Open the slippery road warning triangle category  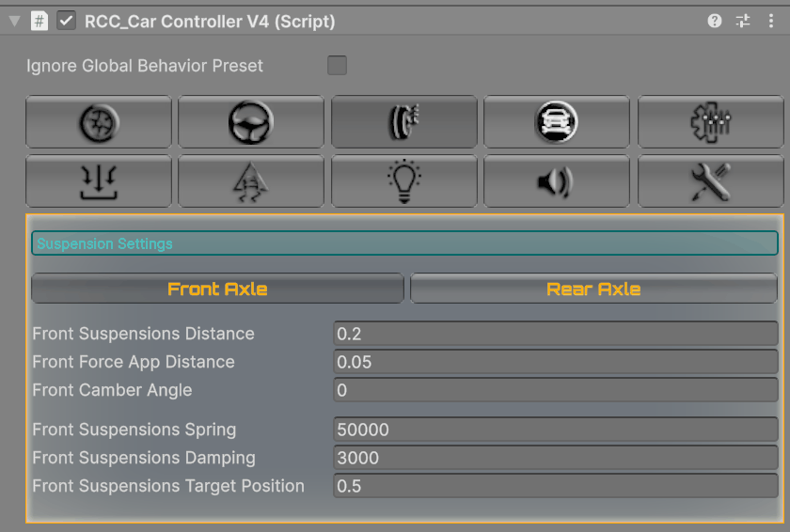coord(251,181)
